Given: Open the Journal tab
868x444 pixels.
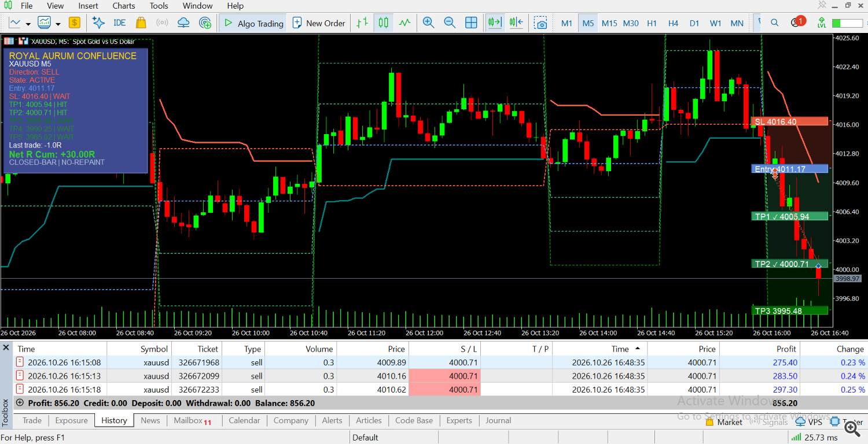Looking at the screenshot, I should click(498, 420).
